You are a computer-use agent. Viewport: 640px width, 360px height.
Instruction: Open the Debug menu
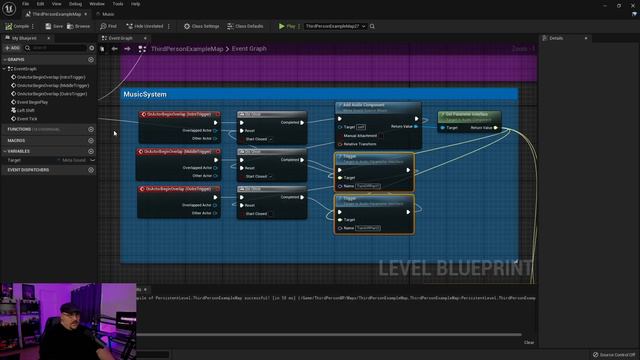tap(75, 4)
